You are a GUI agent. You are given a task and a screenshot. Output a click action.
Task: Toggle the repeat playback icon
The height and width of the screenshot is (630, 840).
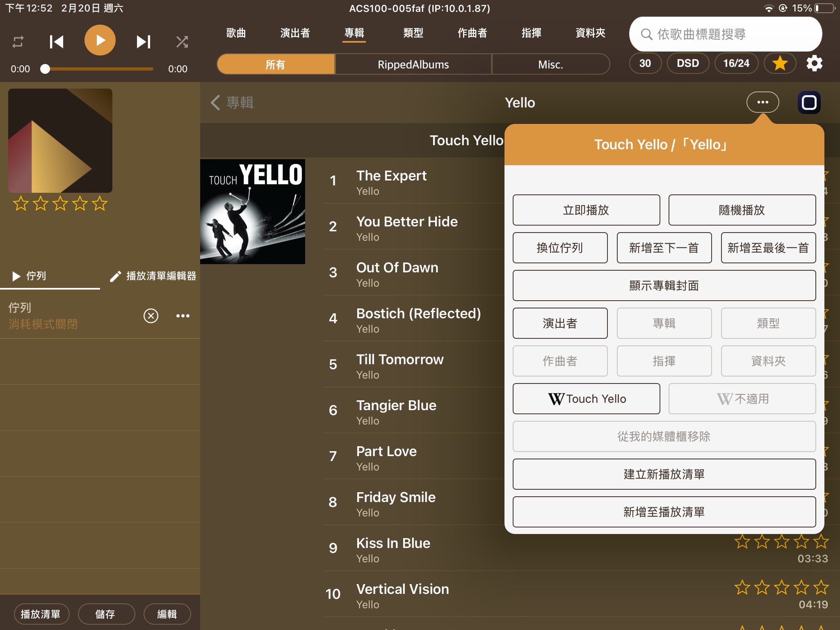click(x=18, y=41)
